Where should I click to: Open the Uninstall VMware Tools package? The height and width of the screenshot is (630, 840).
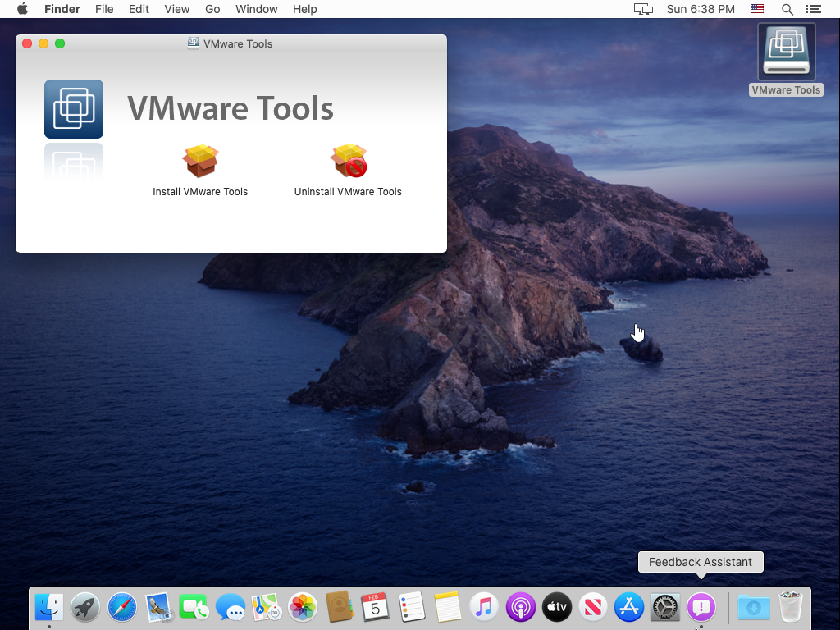click(349, 162)
